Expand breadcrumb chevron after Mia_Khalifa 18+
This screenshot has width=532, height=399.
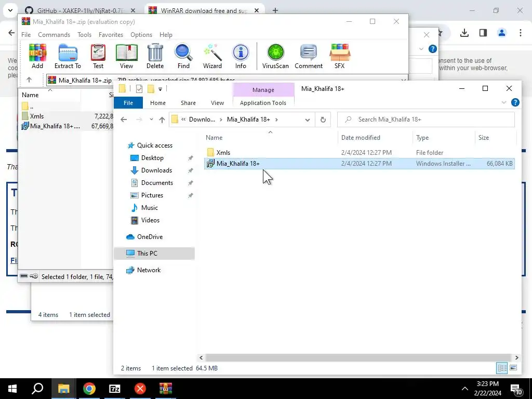(x=276, y=119)
